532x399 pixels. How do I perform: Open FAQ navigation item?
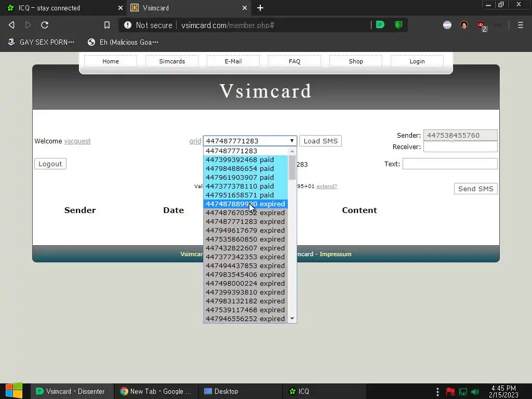[295, 61]
